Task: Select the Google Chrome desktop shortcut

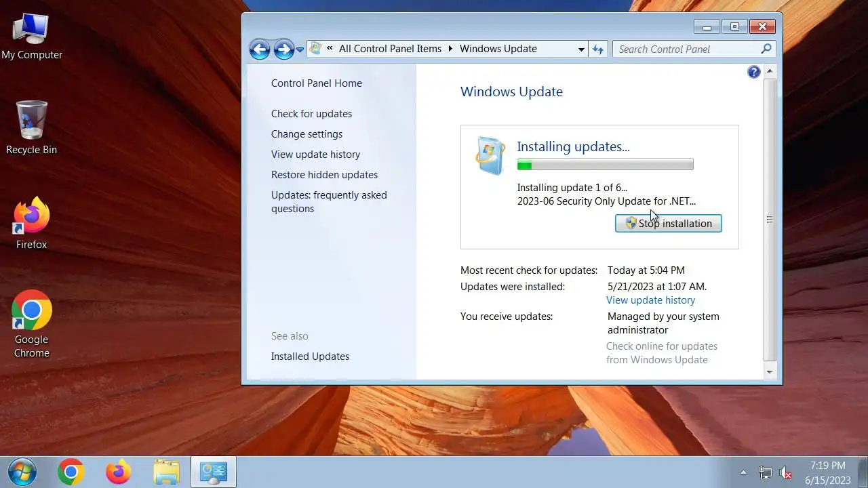Action: pyautogui.click(x=32, y=325)
